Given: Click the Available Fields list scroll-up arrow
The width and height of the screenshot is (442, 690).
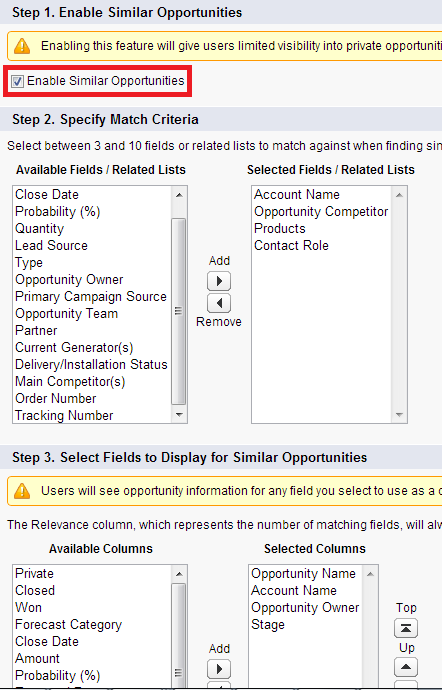Looking at the screenshot, I should (179, 195).
